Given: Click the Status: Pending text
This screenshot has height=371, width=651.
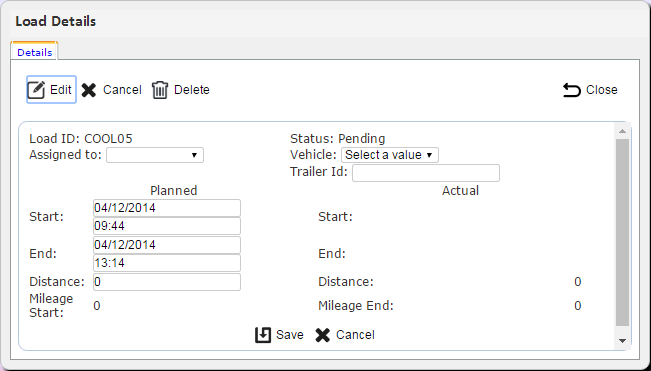Looking at the screenshot, I should (x=338, y=139).
